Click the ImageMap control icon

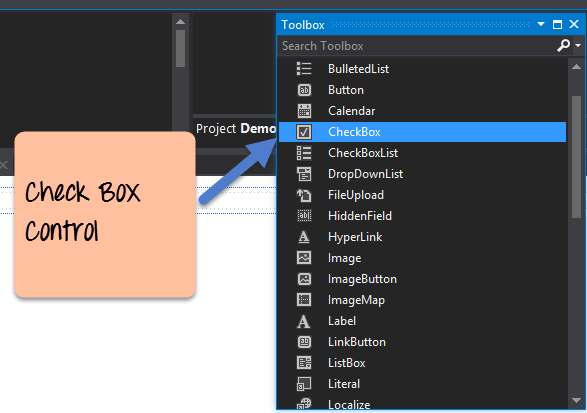(304, 300)
